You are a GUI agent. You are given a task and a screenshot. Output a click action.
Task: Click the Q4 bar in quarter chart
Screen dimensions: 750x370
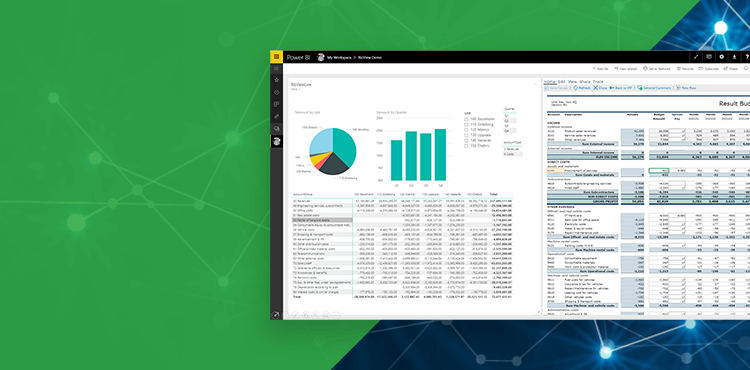tap(440, 154)
